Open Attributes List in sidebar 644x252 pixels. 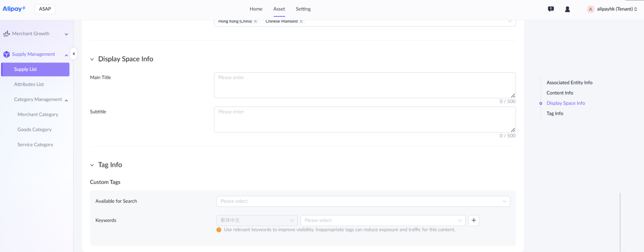pyautogui.click(x=29, y=84)
